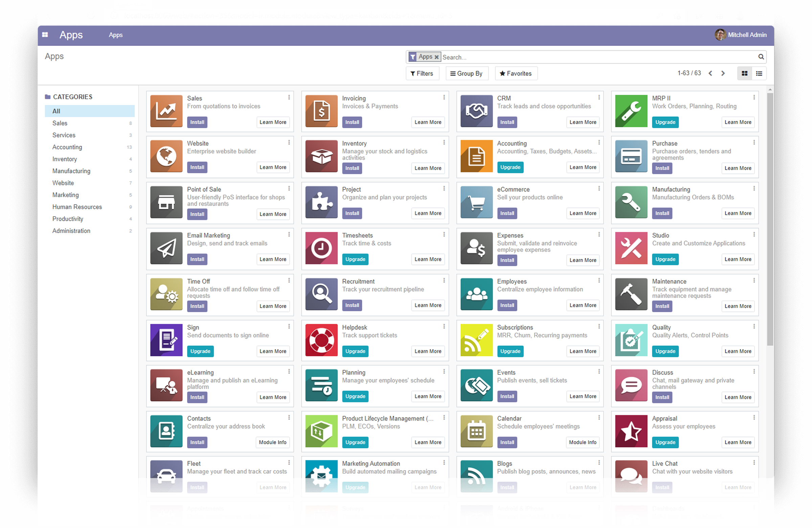Remove the Apps filter tag

[x=437, y=56]
